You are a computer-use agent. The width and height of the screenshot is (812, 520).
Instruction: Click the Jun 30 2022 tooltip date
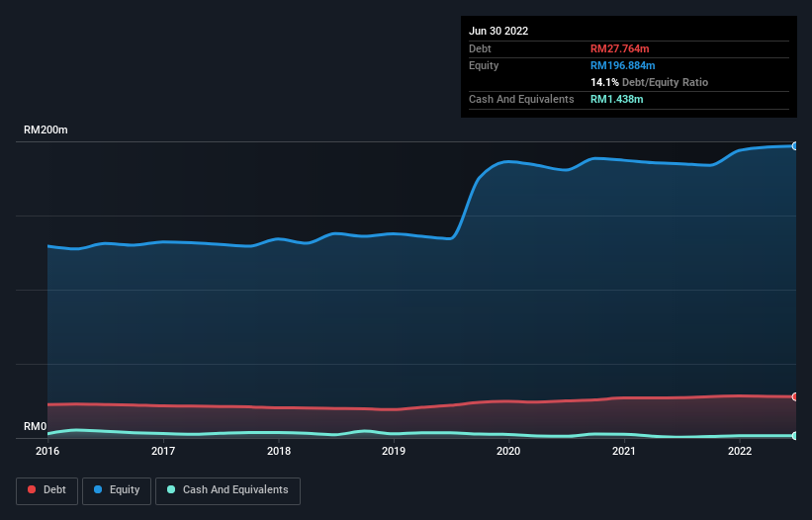click(x=498, y=31)
